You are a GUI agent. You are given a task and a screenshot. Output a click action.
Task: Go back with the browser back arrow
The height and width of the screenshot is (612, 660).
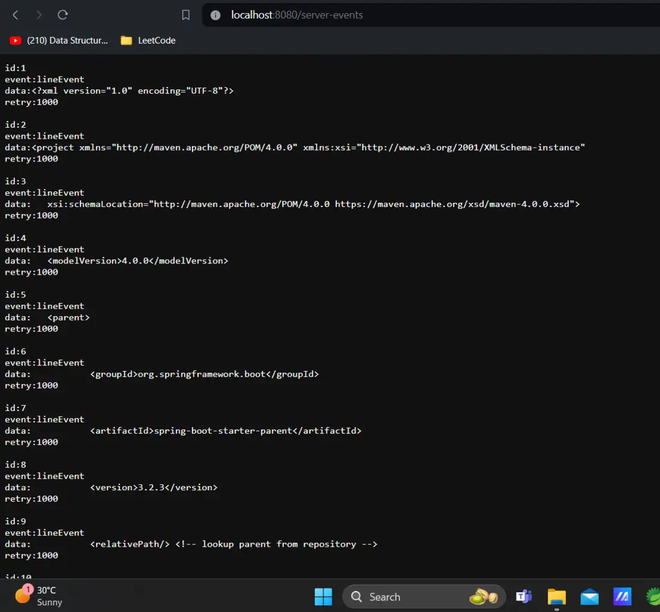tap(16, 15)
